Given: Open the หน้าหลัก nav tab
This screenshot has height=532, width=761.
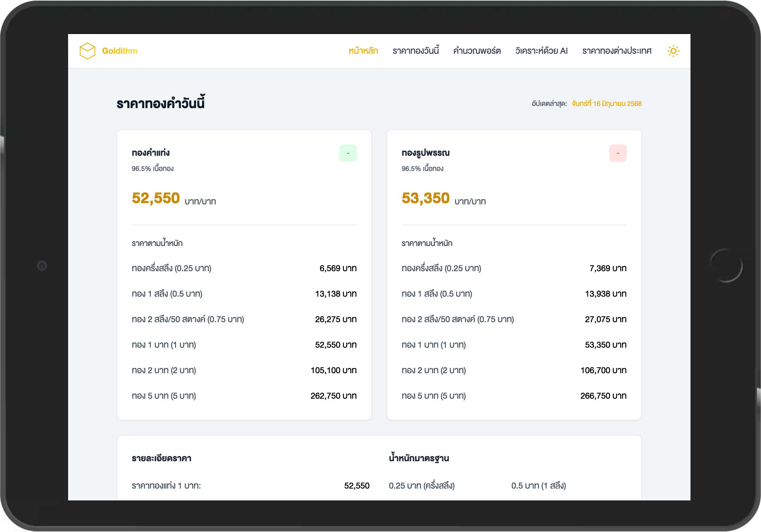Looking at the screenshot, I should pos(363,51).
